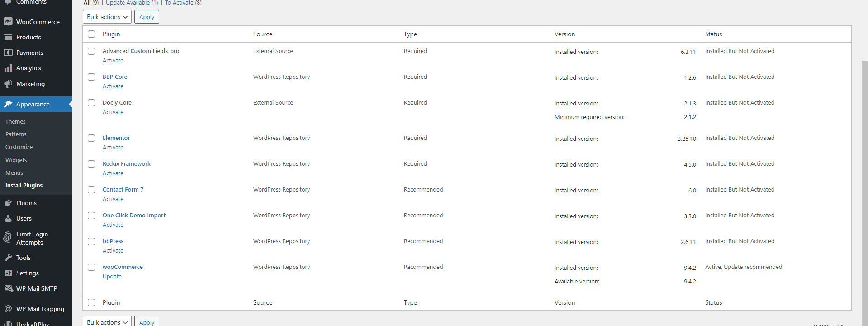Click the Tools wrench icon

(x=8, y=258)
